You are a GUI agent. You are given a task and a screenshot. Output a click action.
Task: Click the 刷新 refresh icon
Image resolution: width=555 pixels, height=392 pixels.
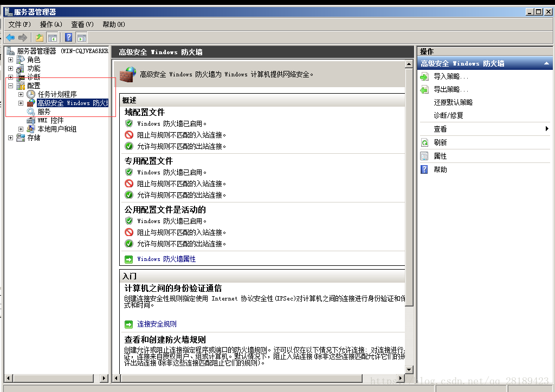coord(424,142)
